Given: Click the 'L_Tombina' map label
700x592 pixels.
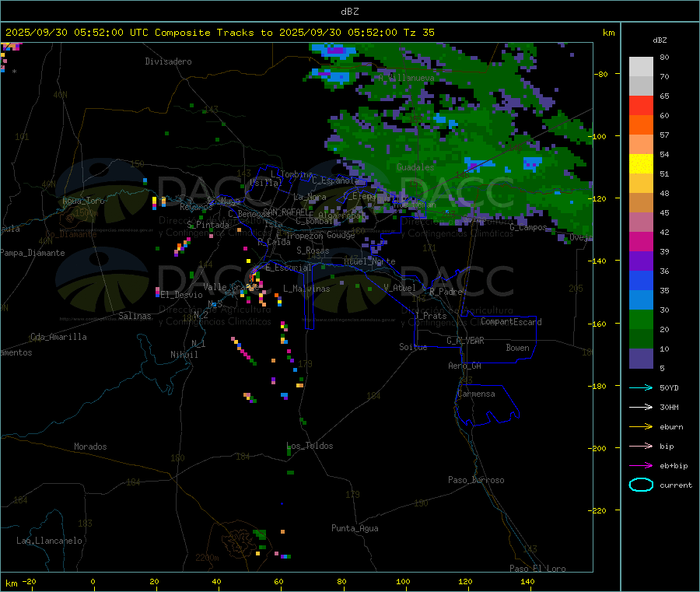Looking at the screenshot, I should 292,174.
